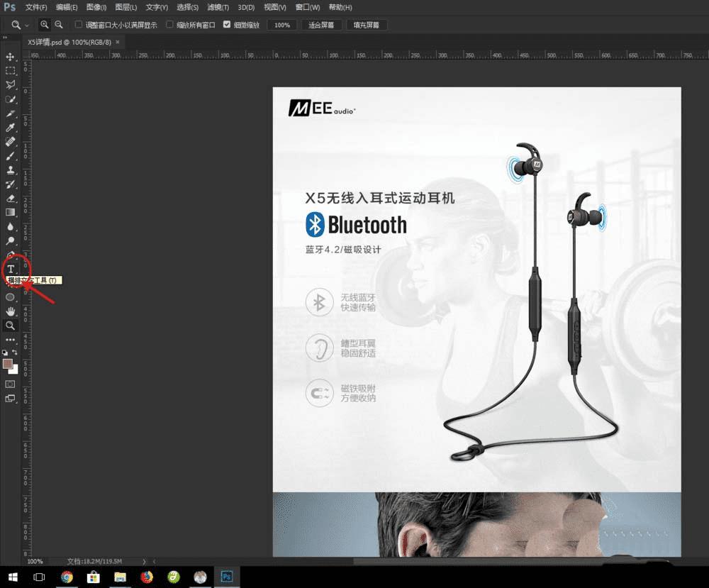This screenshot has height=588, width=709.
Task: Open the 图层(L) menu
Action: (125, 7)
